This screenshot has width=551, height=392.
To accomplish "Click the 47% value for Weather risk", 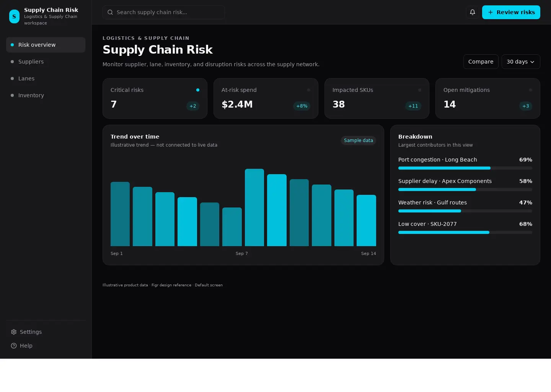I will click(x=526, y=203).
